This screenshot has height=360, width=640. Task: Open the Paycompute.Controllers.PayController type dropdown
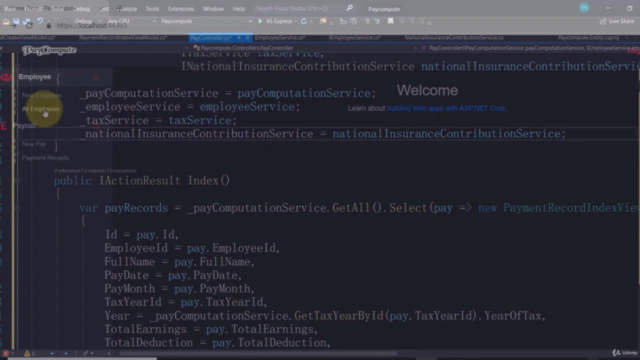coord(304,48)
